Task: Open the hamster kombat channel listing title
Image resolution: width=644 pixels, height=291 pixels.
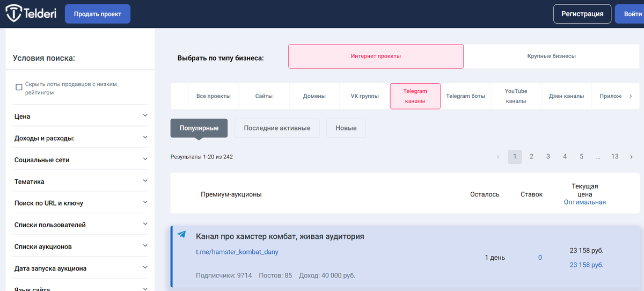Action: (x=280, y=236)
